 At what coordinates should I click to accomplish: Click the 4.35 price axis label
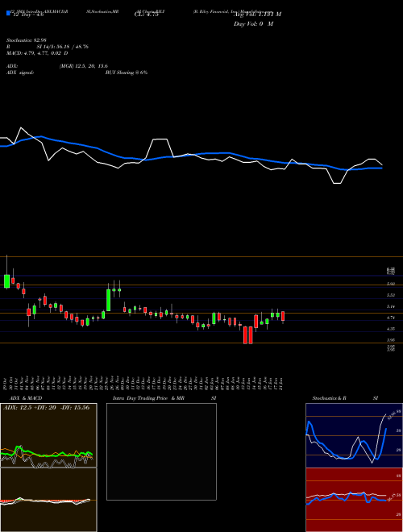tap(391, 329)
